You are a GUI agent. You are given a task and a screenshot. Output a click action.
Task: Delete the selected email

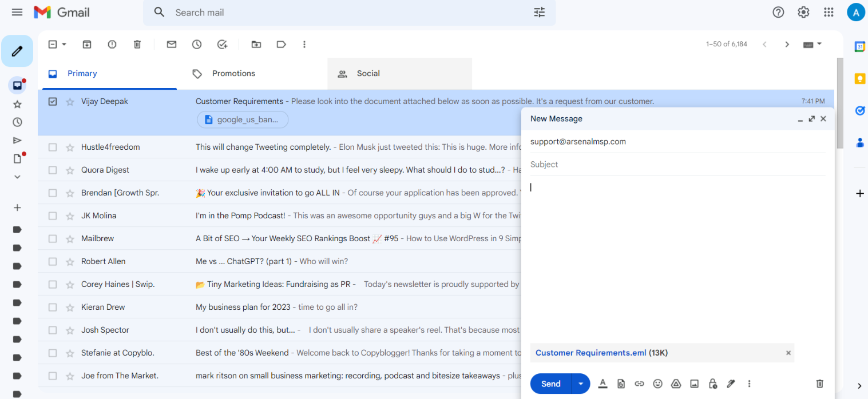point(137,44)
